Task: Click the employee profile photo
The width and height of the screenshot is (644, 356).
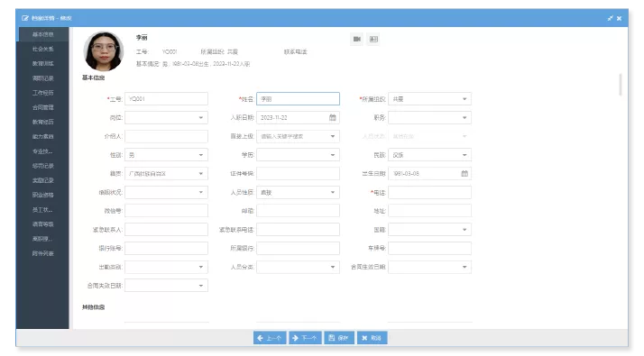Action: [104, 51]
